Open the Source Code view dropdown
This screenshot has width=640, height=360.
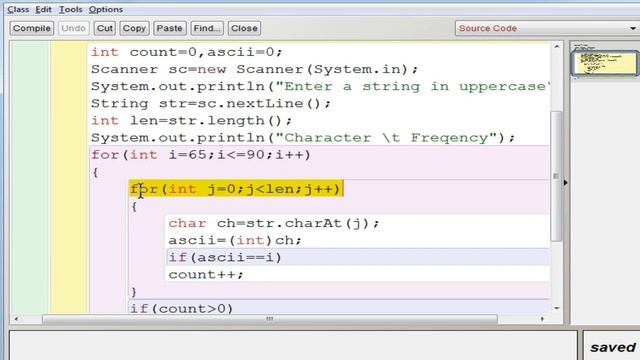[547, 28]
